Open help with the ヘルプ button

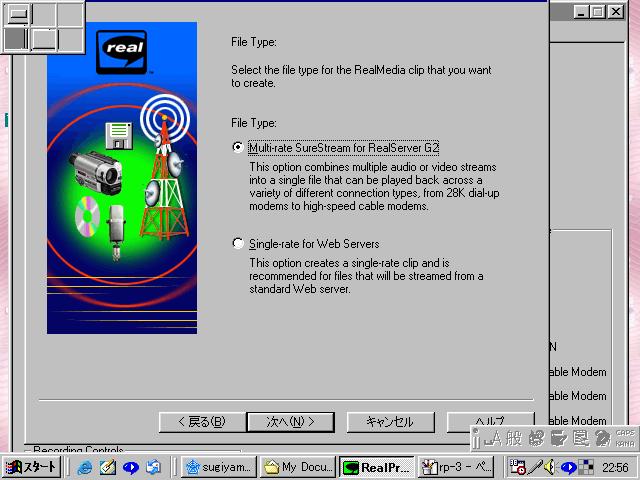(x=490, y=420)
